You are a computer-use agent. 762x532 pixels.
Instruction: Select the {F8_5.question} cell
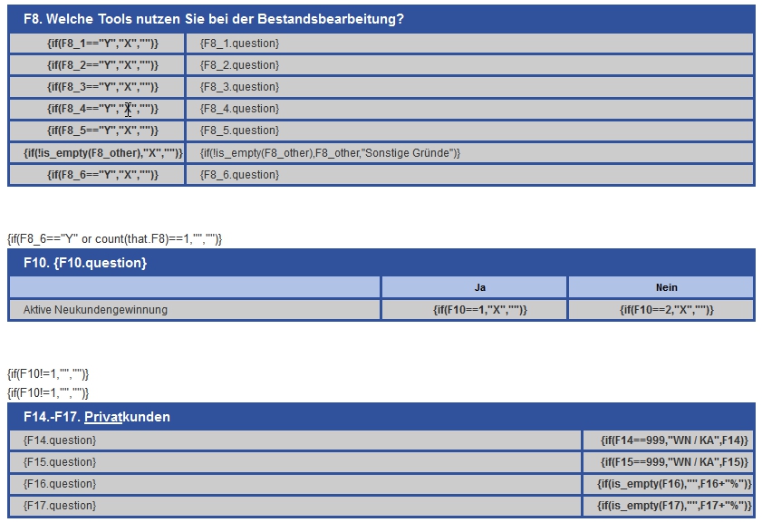239,131
